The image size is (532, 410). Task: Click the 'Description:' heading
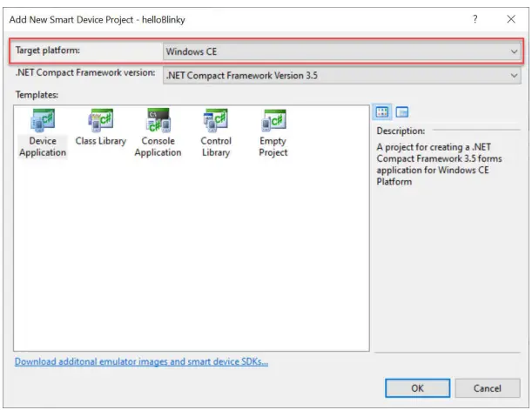[x=401, y=131]
